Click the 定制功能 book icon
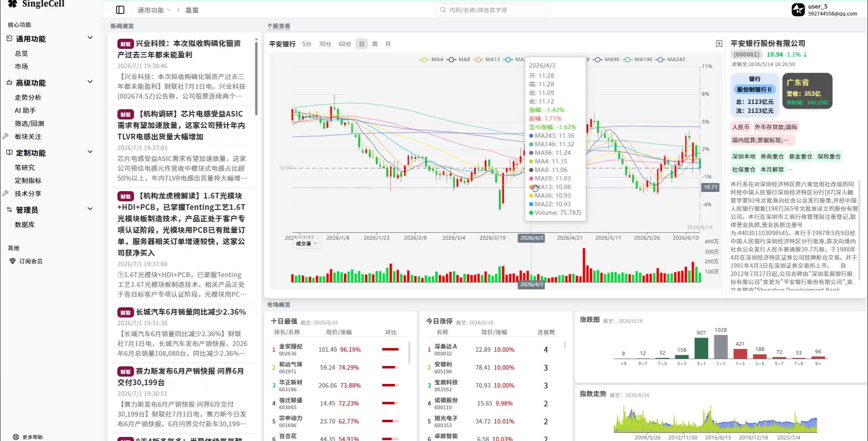This screenshot has height=441, width=868. coord(9,152)
